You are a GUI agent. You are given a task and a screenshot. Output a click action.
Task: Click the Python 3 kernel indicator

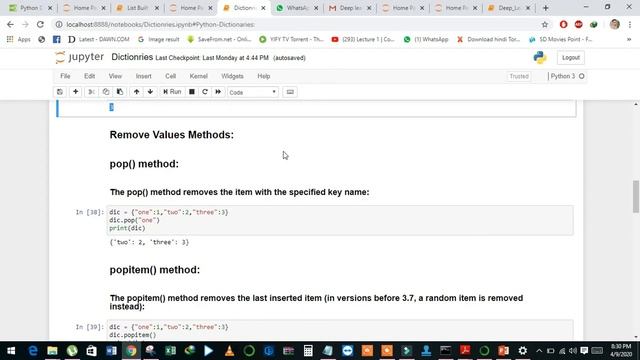pos(567,76)
